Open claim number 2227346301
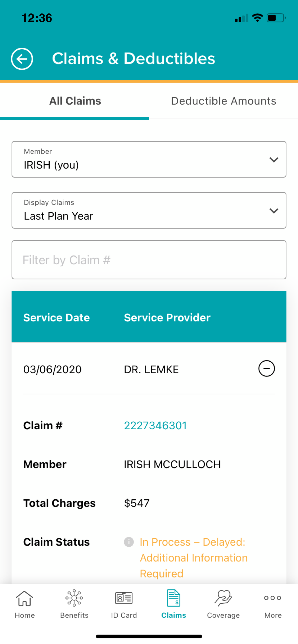 click(x=155, y=425)
